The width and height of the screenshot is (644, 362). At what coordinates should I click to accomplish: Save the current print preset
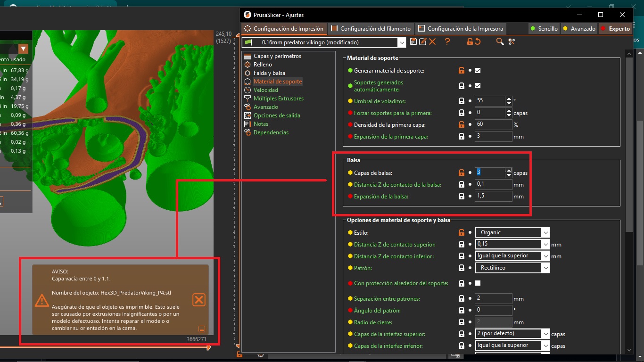point(413,42)
